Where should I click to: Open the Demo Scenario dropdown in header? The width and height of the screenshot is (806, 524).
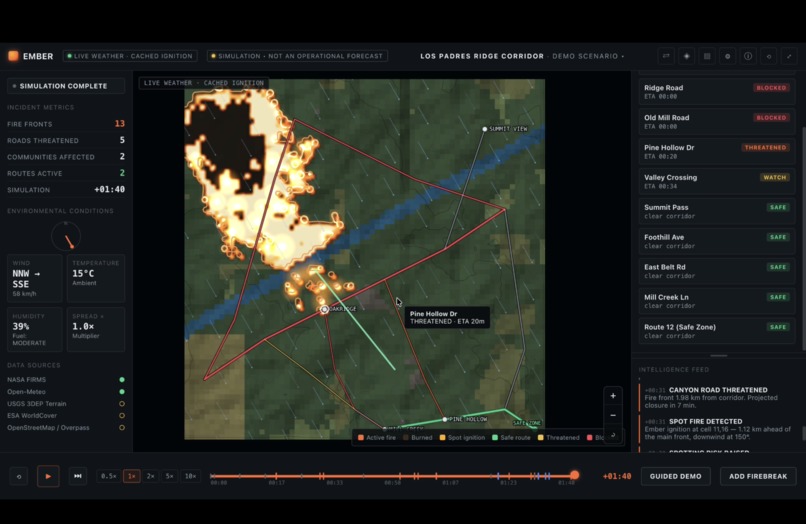coord(588,56)
